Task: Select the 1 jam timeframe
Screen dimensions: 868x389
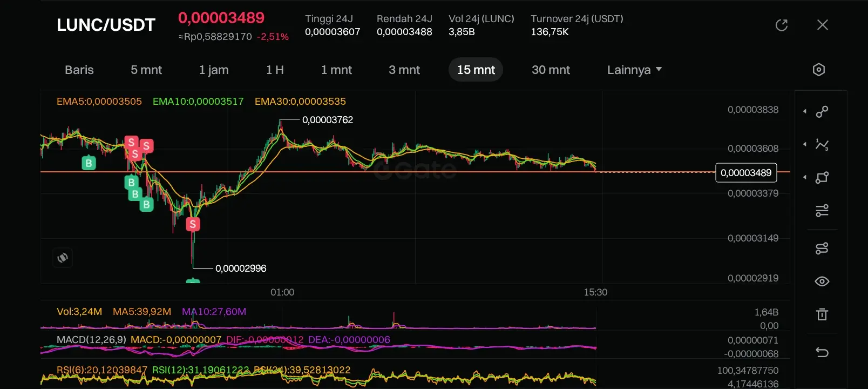Action: click(x=214, y=70)
